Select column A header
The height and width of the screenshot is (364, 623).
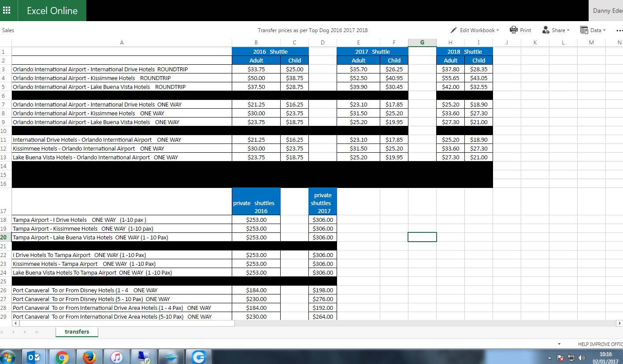[122, 43]
